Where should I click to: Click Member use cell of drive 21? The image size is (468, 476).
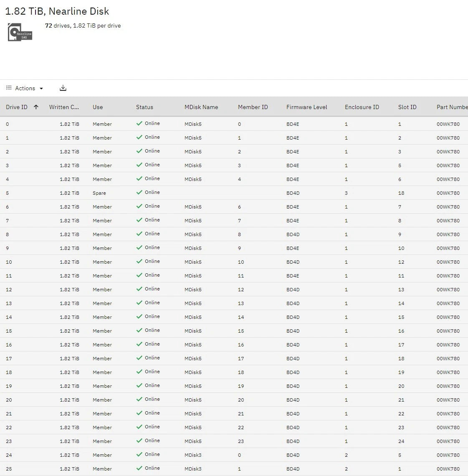(102, 414)
